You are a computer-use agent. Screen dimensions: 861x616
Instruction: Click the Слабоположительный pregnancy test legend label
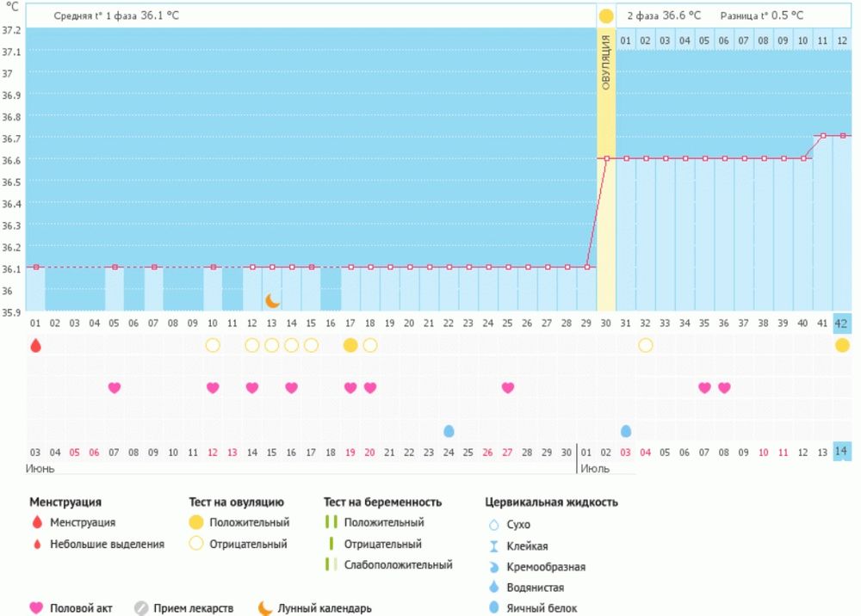click(x=398, y=565)
